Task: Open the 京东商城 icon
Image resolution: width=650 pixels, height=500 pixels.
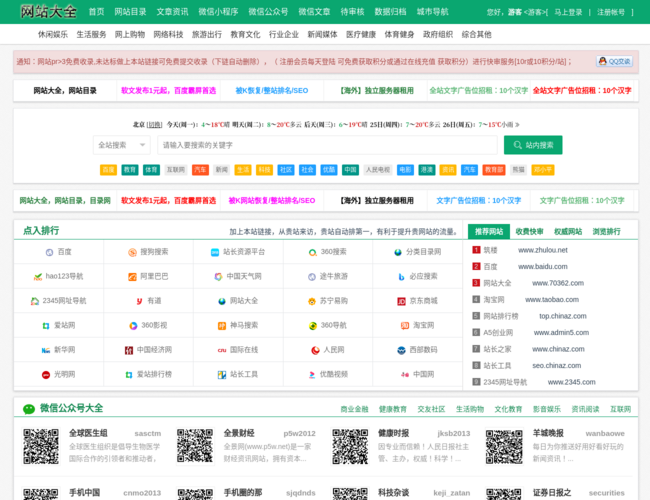Action: tap(401, 301)
